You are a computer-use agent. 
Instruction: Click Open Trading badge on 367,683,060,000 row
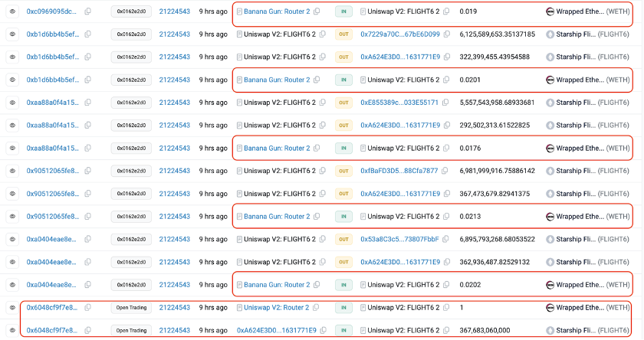(x=131, y=330)
